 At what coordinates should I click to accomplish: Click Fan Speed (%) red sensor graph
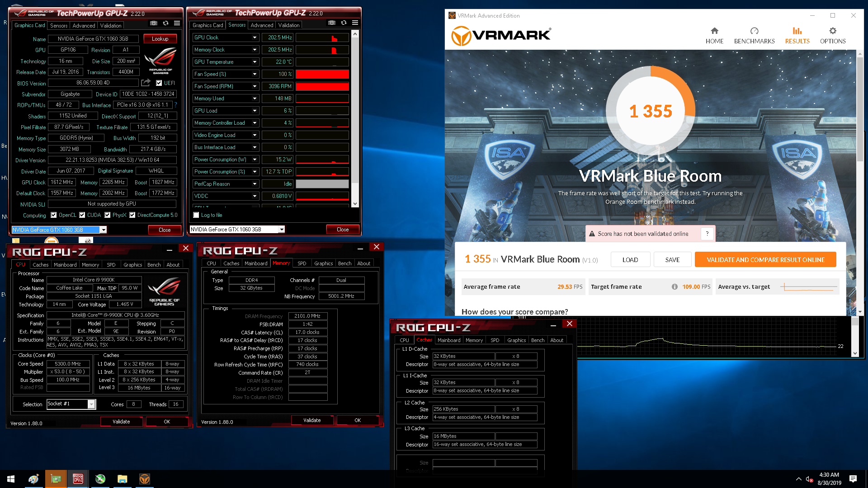tap(322, 74)
